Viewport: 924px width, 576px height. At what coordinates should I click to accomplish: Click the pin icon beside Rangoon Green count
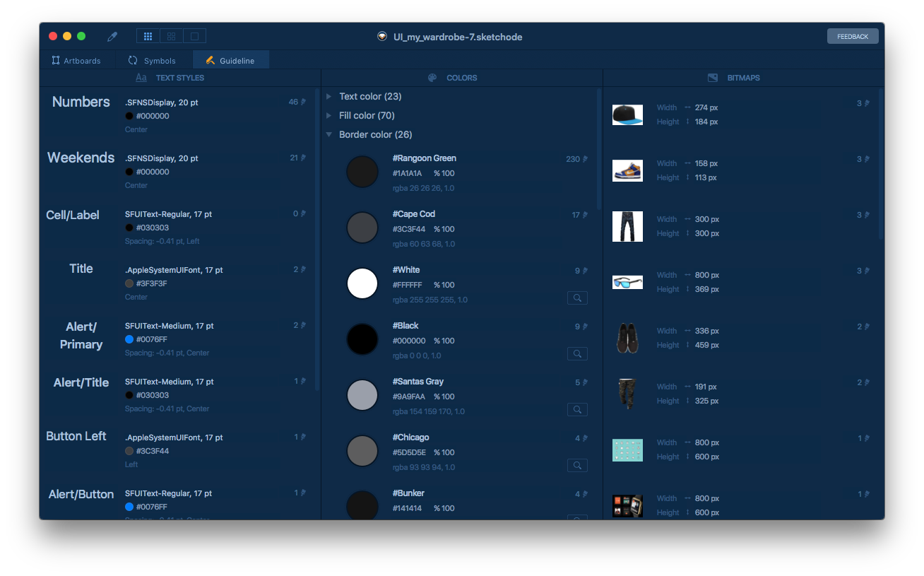tap(585, 160)
